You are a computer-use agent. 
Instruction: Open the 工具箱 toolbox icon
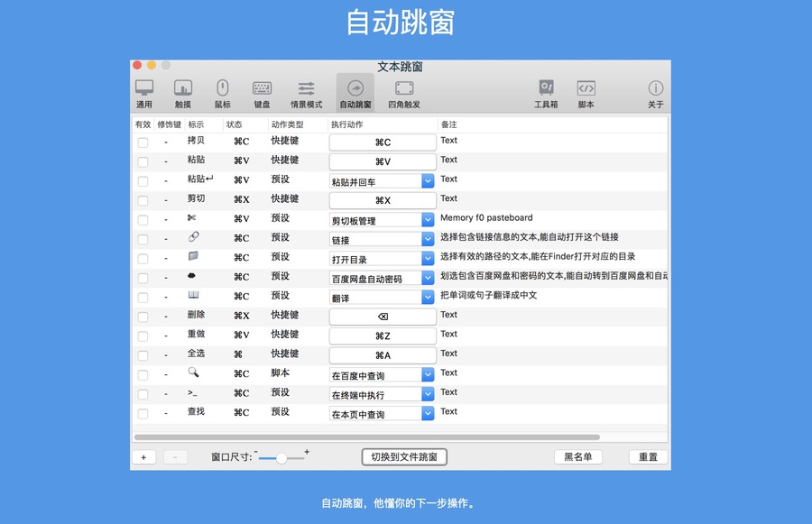tap(547, 94)
